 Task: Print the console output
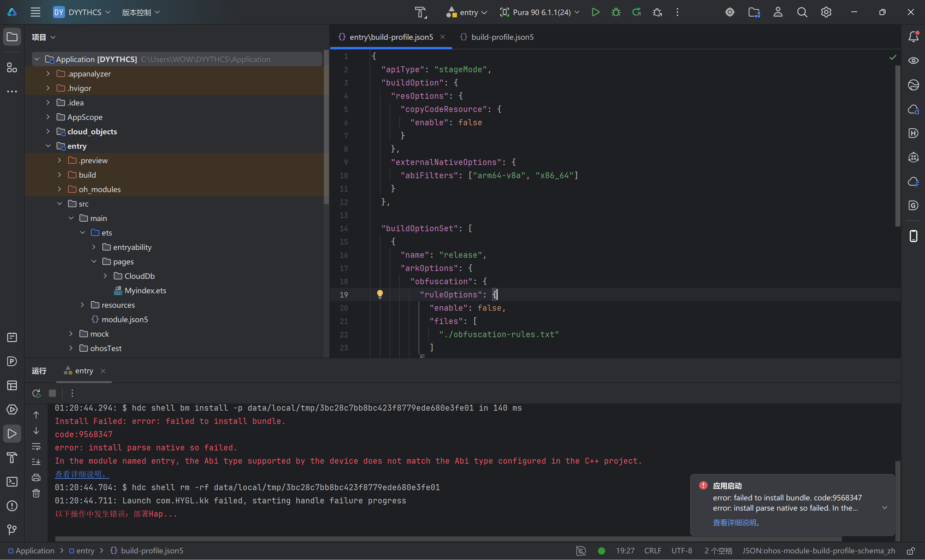(x=36, y=478)
